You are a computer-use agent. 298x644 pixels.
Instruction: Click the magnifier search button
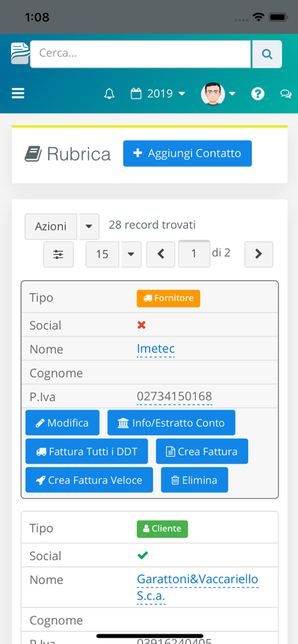(267, 54)
